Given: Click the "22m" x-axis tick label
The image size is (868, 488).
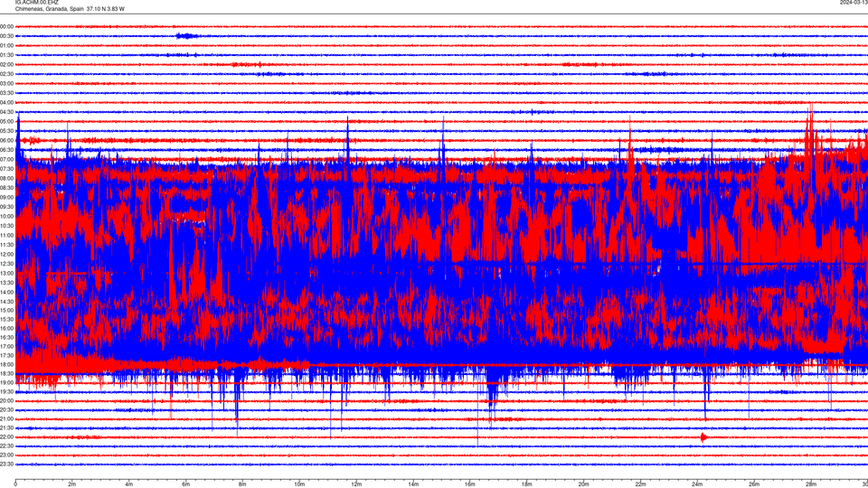Looking at the screenshot, I should click(x=640, y=484).
